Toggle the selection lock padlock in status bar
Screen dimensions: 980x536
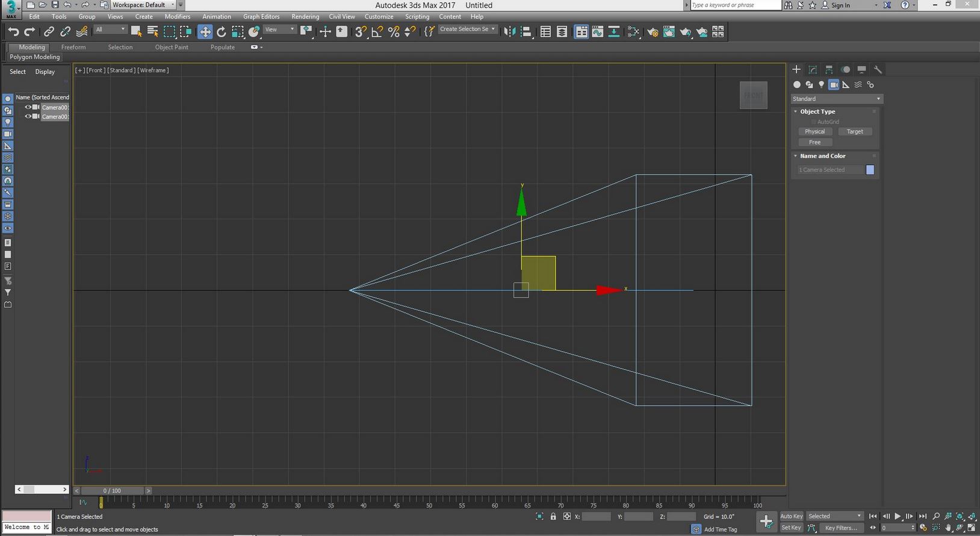point(553,517)
